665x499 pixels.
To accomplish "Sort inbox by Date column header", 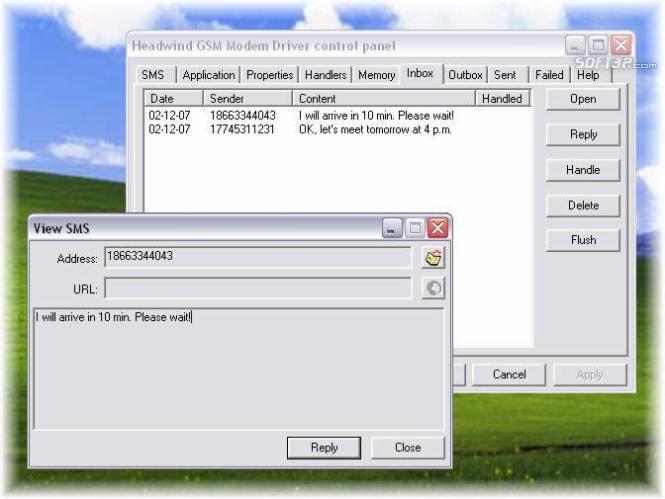I will [174, 98].
